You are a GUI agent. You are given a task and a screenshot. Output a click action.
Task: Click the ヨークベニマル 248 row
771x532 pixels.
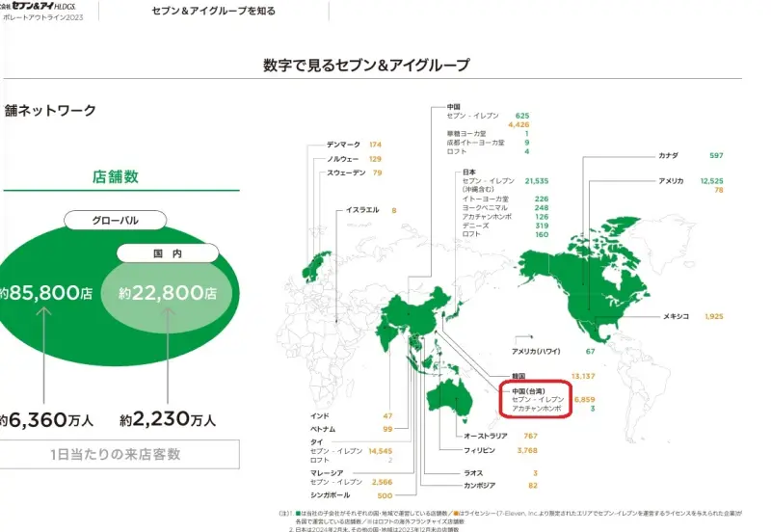[x=505, y=208]
